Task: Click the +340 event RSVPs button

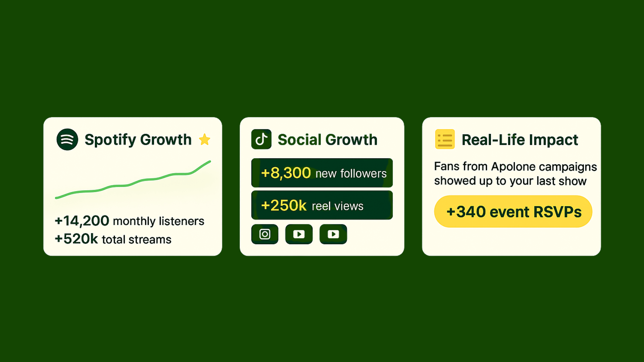Action: point(513,211)
